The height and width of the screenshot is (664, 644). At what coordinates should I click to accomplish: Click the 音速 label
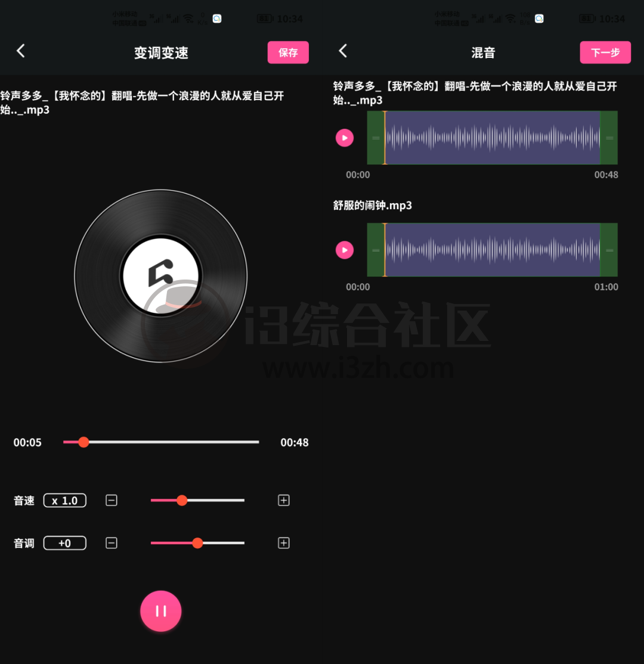click(24, 501)
